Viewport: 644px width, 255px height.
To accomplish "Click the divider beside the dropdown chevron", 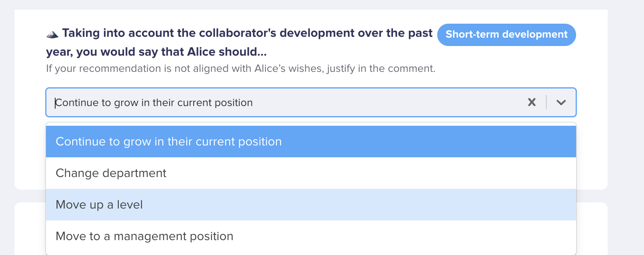I will coord(546,103).
